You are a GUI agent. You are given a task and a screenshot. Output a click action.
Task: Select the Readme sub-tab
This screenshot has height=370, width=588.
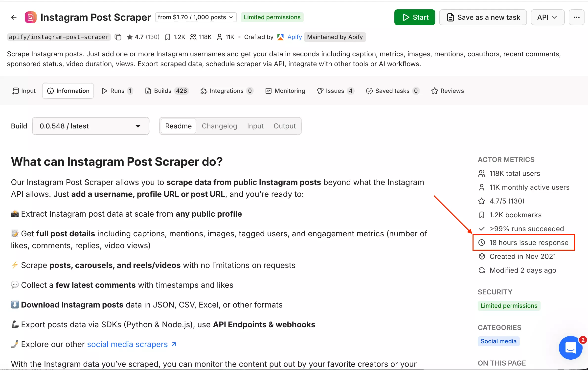click(x=178, y=126)
